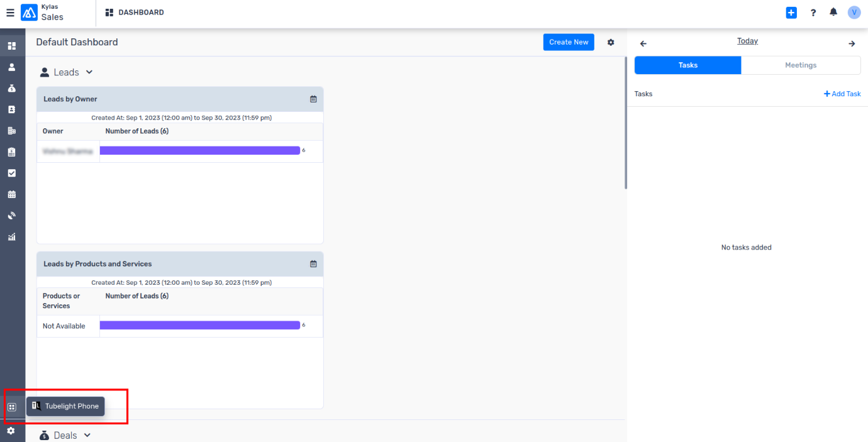Open Companies via sidebar building icon
Image resolution: width=868 pixels, height=442 pixels.
(11, 131)
